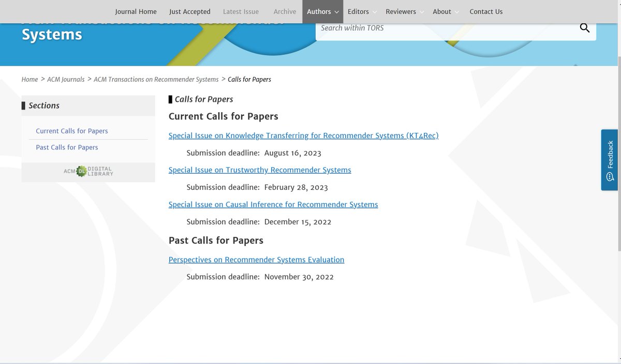The height and width of the screenshot is (364, 621).
Task: Click the Calls for Papers breadcrumb text
Action: [x=249, y=79]
